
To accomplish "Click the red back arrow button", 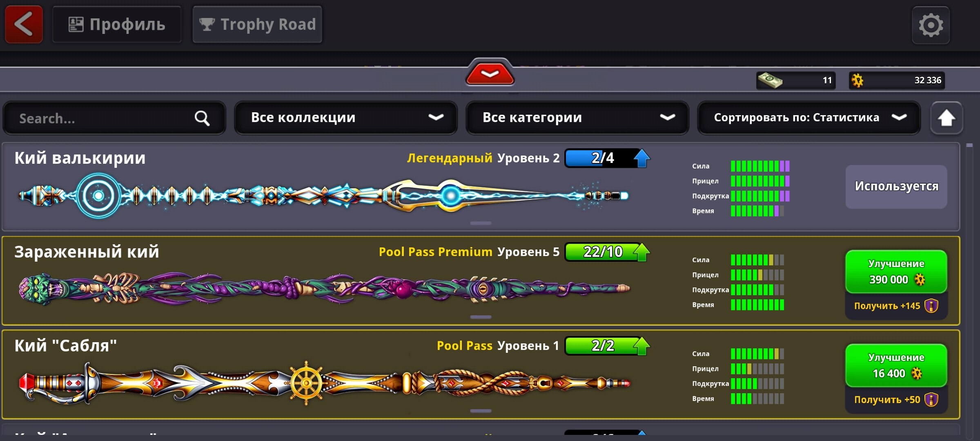I will [x=24, y=24].
